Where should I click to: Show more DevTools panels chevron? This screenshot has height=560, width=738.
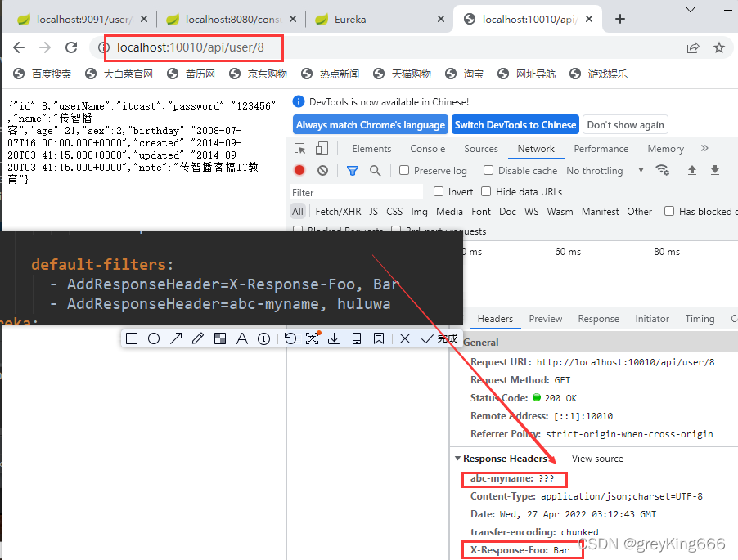pos(704,148)
